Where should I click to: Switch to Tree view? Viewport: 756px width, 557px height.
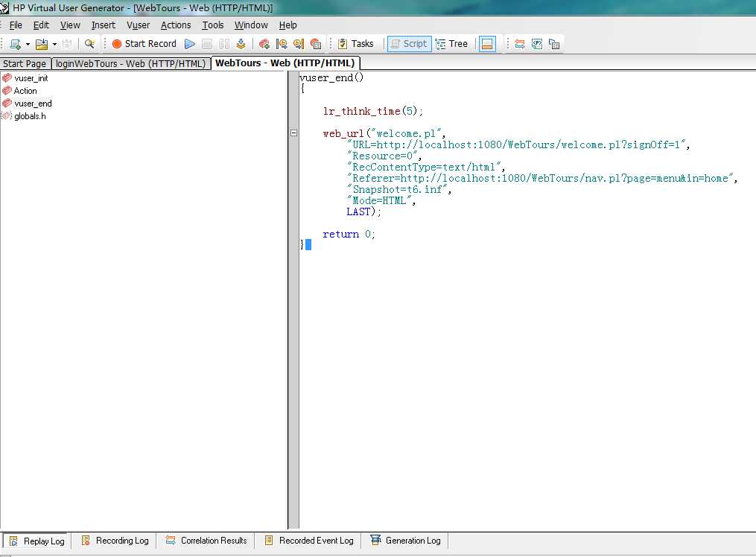point(452,44)
